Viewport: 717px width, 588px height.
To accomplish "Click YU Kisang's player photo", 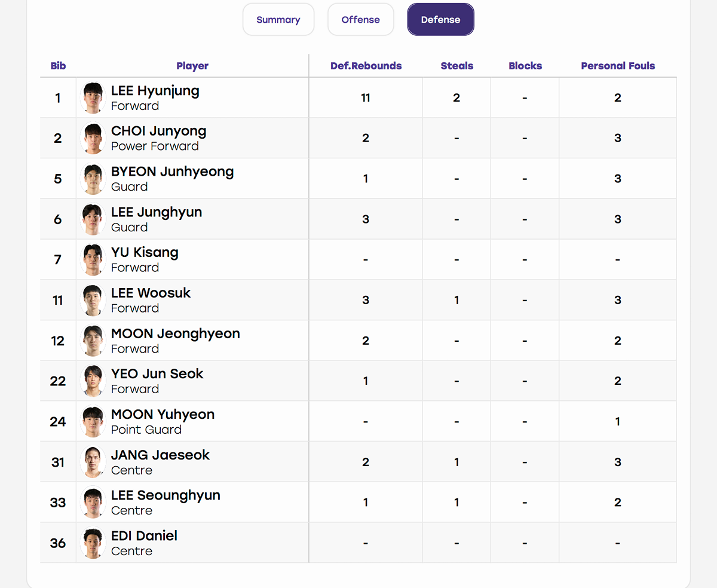I will 93,260.
